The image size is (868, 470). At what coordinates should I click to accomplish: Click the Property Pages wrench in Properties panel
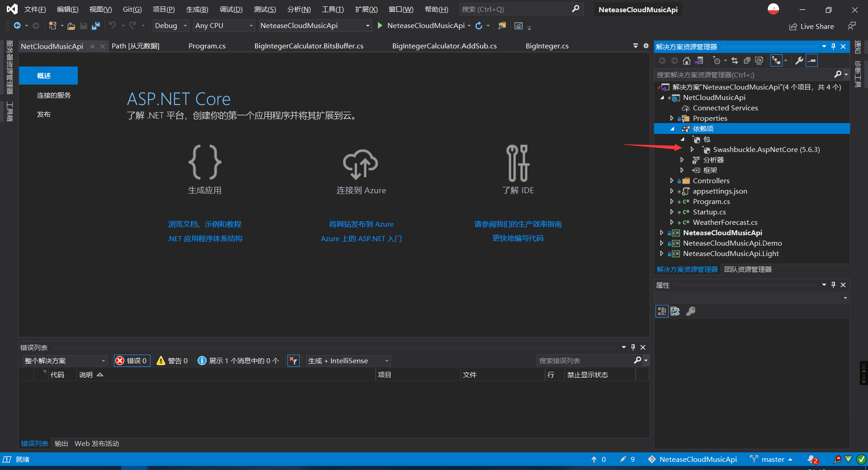click(691, 311)
